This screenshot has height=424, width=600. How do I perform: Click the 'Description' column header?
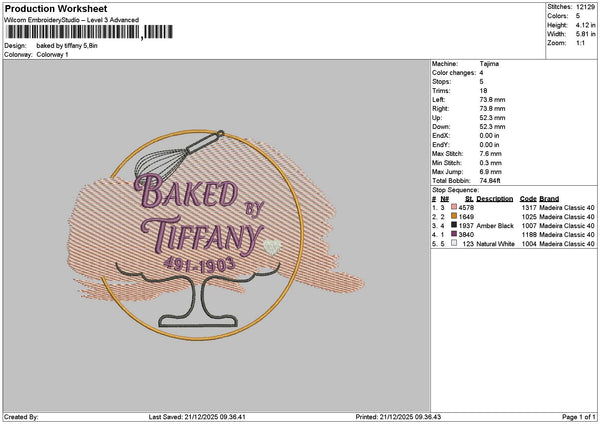(495, 199)
